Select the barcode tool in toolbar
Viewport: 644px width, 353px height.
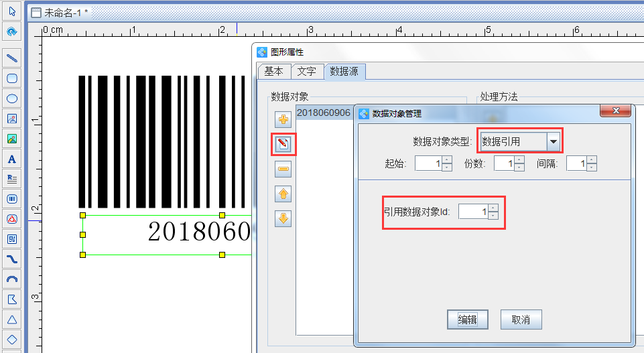(11, 199)
